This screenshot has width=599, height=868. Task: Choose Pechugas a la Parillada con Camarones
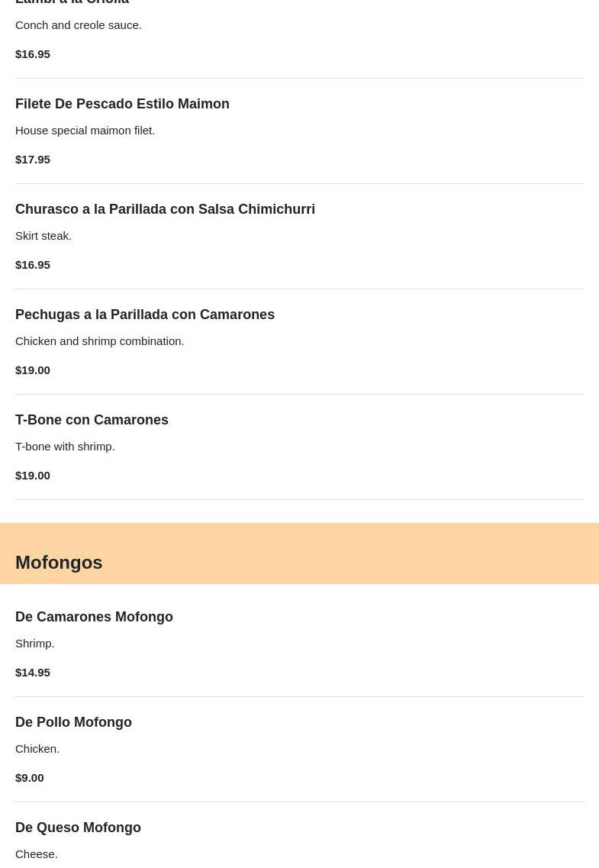[145, 315]
